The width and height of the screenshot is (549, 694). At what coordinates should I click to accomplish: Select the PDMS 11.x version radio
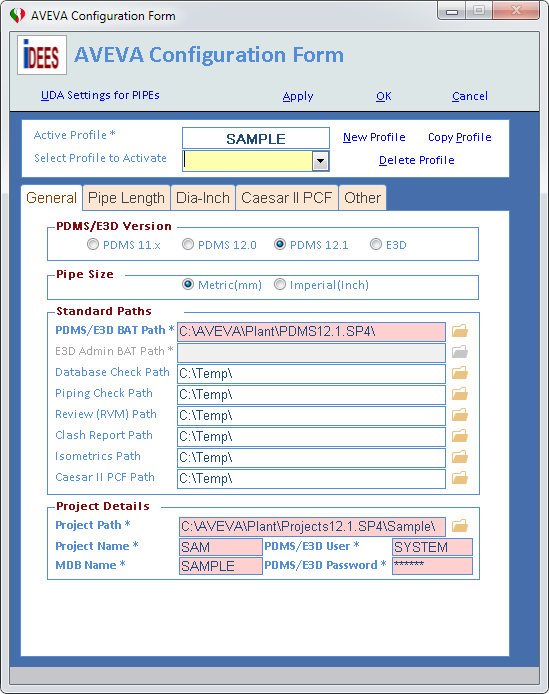point(93,244)
